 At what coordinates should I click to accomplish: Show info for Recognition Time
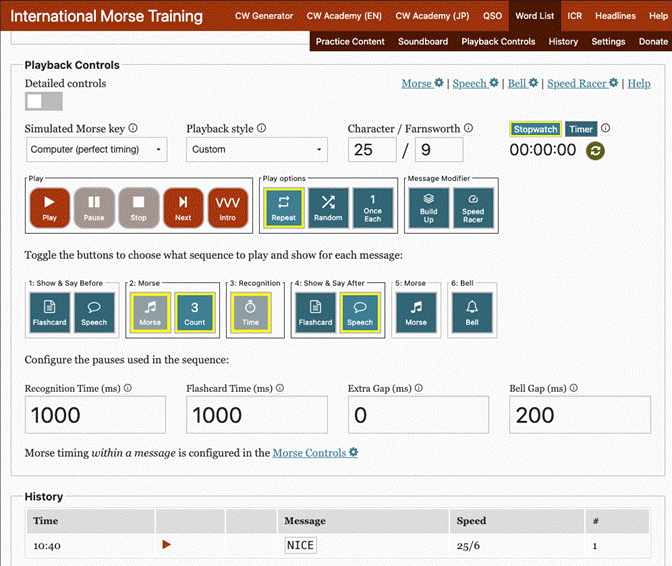(x=128, y=388)
